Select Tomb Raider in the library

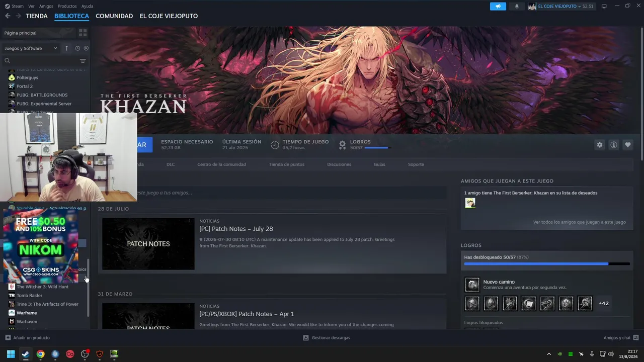(30, 296)
